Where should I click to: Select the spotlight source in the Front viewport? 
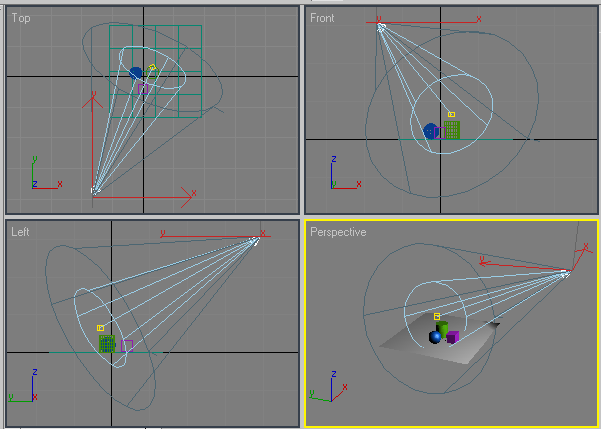click(381, 27)
